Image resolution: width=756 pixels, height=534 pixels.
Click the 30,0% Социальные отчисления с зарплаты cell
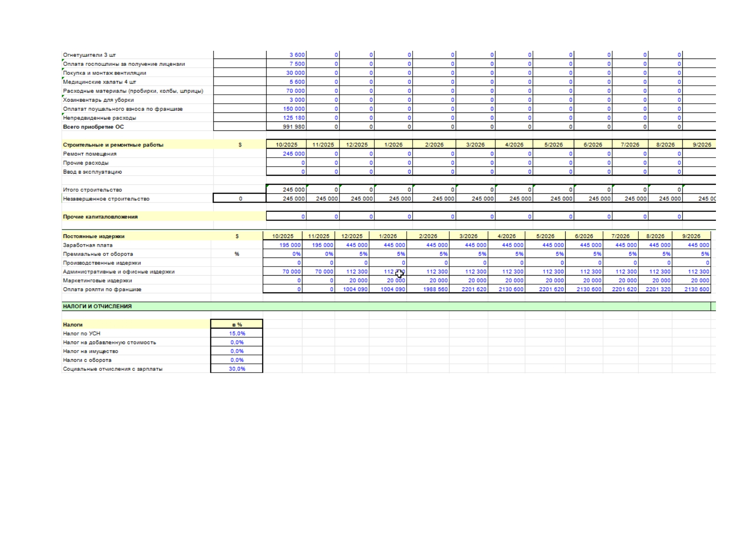click(x=236, y=369)
